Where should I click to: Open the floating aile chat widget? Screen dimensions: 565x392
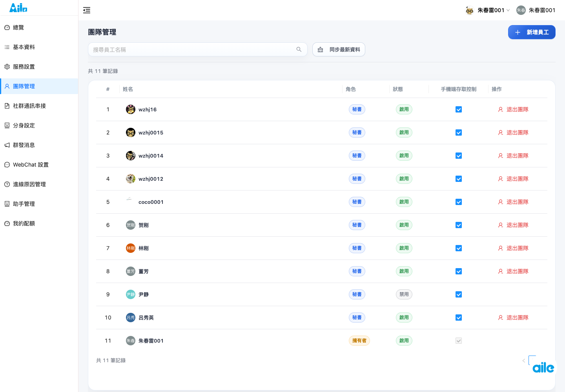click(x=543, y=367)
